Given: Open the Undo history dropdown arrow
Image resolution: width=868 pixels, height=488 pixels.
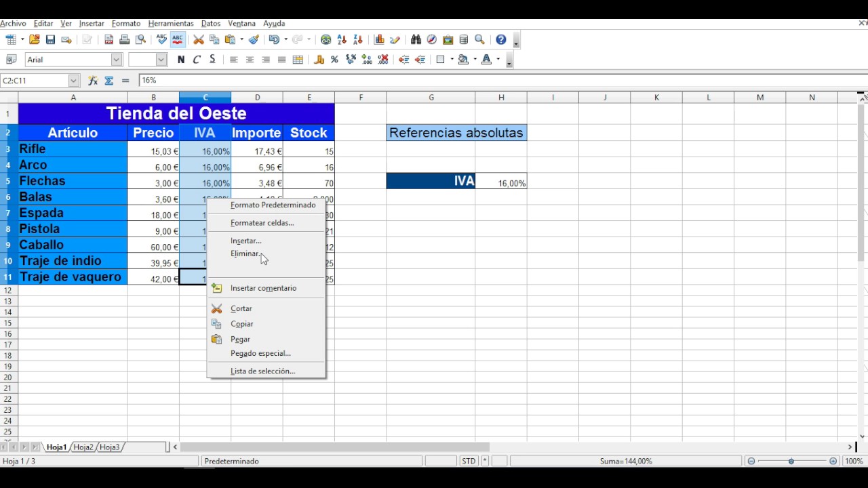Looking at the screenshot, I should point(285,40).
